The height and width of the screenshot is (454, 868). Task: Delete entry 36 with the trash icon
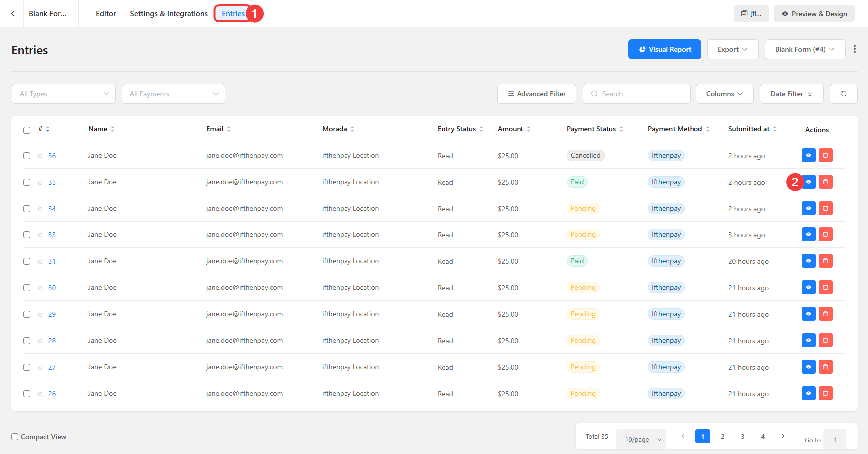coord(825,155)
